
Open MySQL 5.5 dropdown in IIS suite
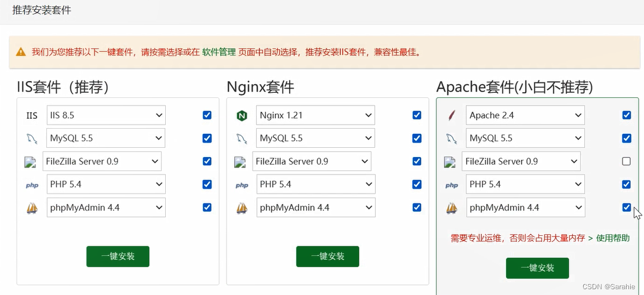pyautogui.click(x=106, y=138)
